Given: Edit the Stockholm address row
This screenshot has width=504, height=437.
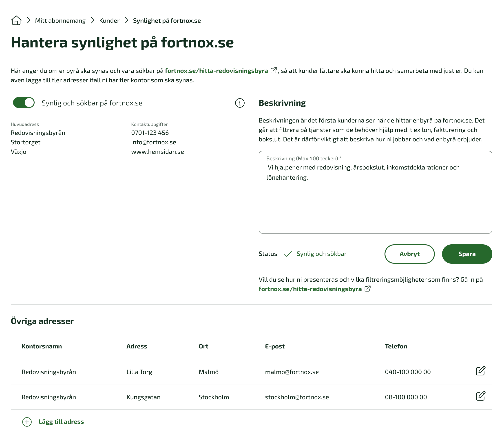Looking at the screenshot, I should tap(480, 396).
